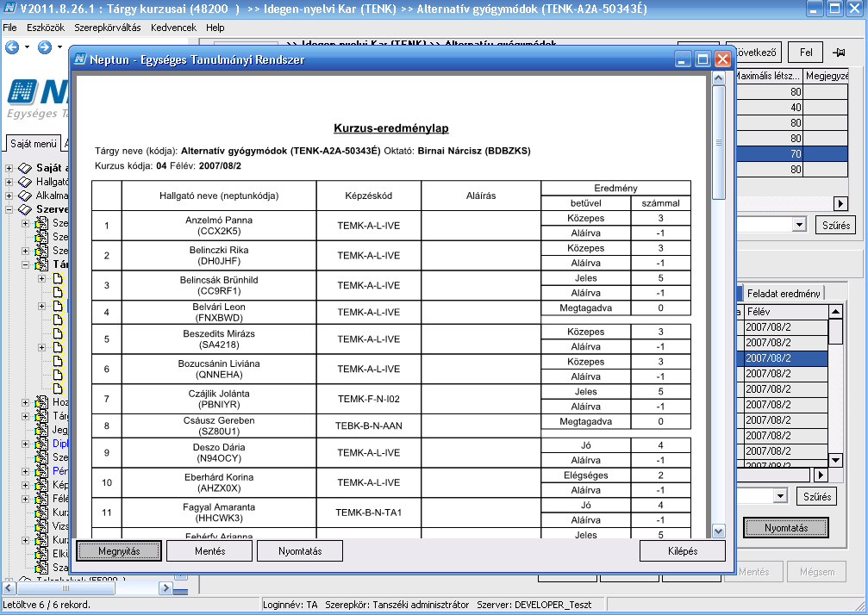Expand the Dipl tree node

[x=26, y=444]
